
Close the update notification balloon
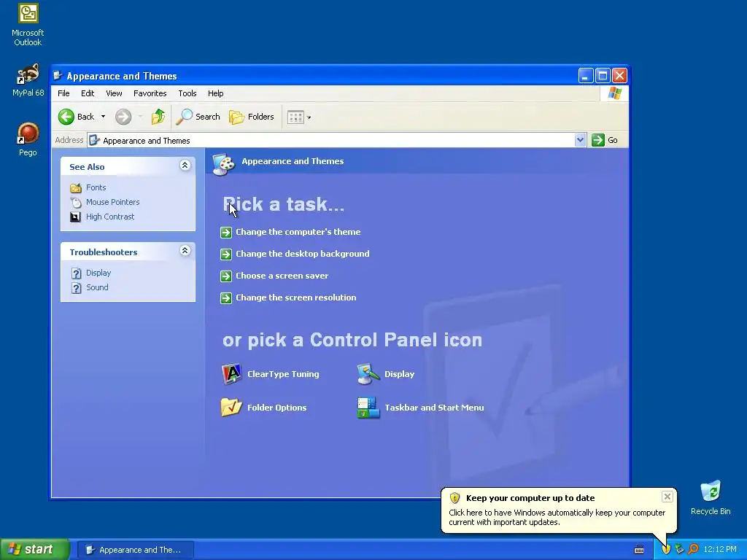(667, 497)
